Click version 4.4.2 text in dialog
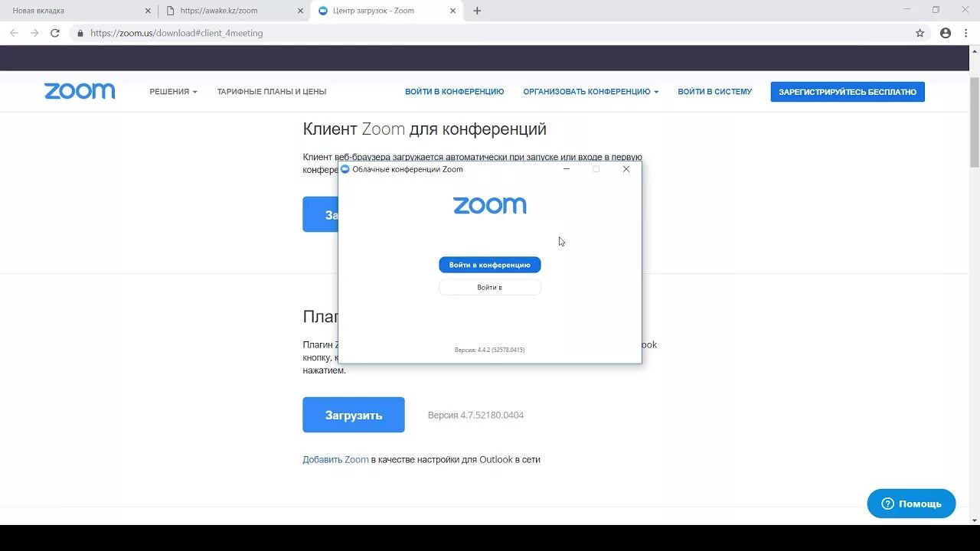Image resolution: width=980 pixels, height=551 pixels. click(x=490, y=350)
